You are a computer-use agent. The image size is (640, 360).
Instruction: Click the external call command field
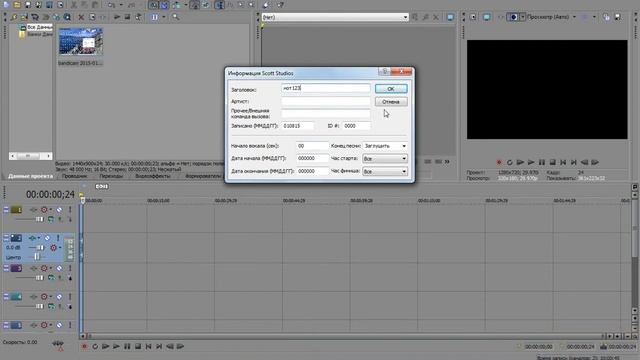[325, 113]
